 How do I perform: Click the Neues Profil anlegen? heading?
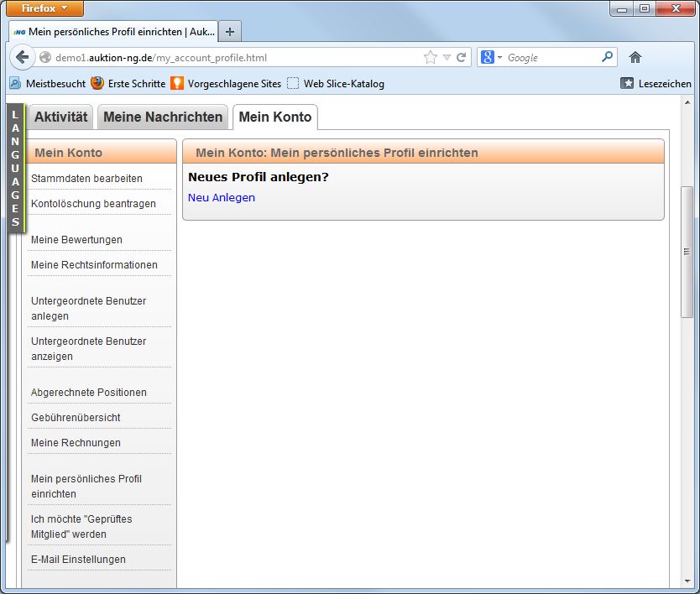[258, 177]
